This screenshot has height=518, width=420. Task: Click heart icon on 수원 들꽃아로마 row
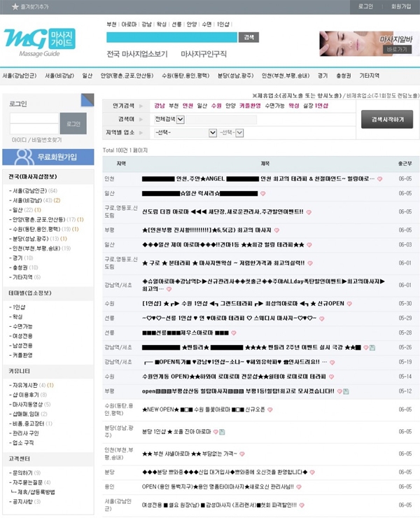tap(270, 409)
